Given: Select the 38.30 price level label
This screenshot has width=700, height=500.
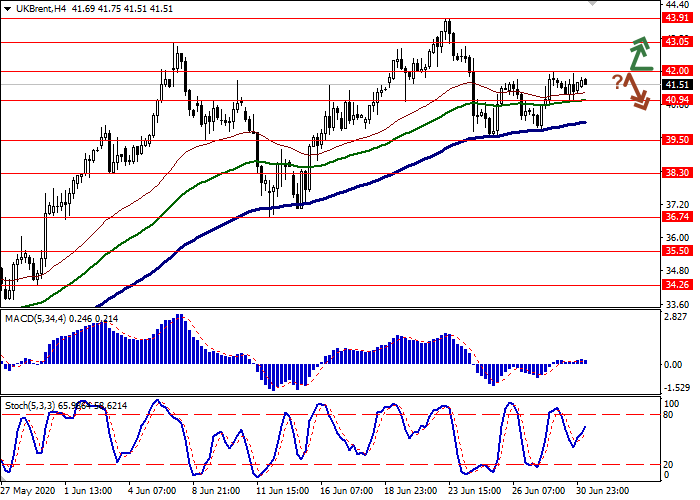Looking at the screenshot, I should [678, 173].
